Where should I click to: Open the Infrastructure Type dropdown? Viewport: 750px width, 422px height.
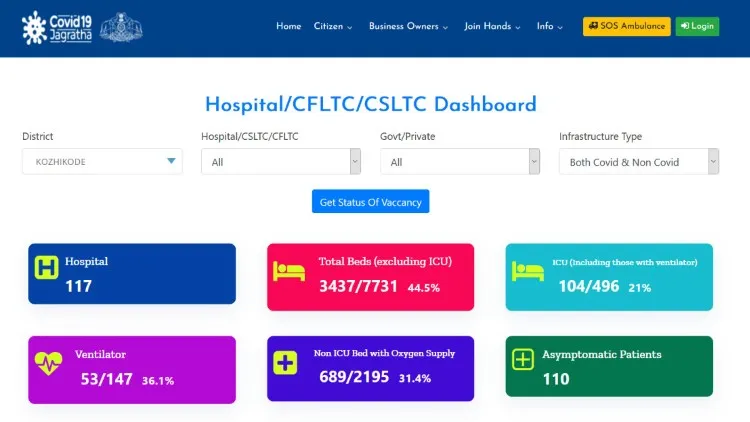coord(639,161)
